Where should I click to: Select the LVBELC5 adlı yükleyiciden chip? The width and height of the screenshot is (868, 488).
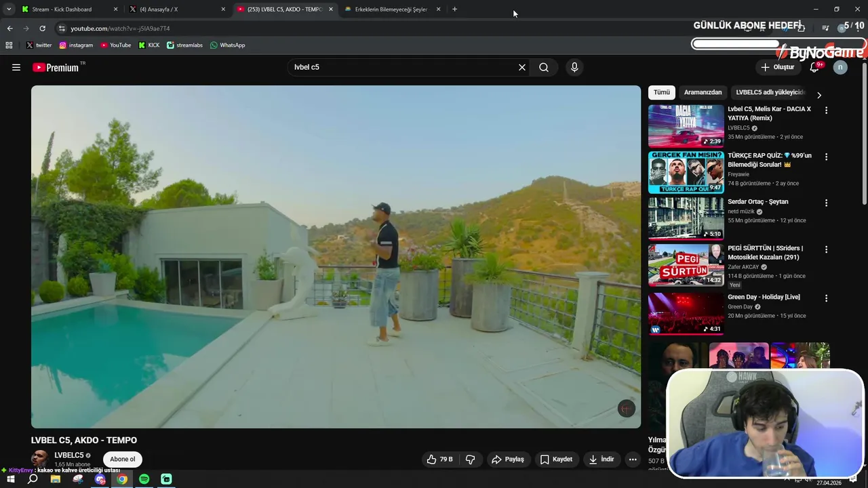[x=770, y=92]
